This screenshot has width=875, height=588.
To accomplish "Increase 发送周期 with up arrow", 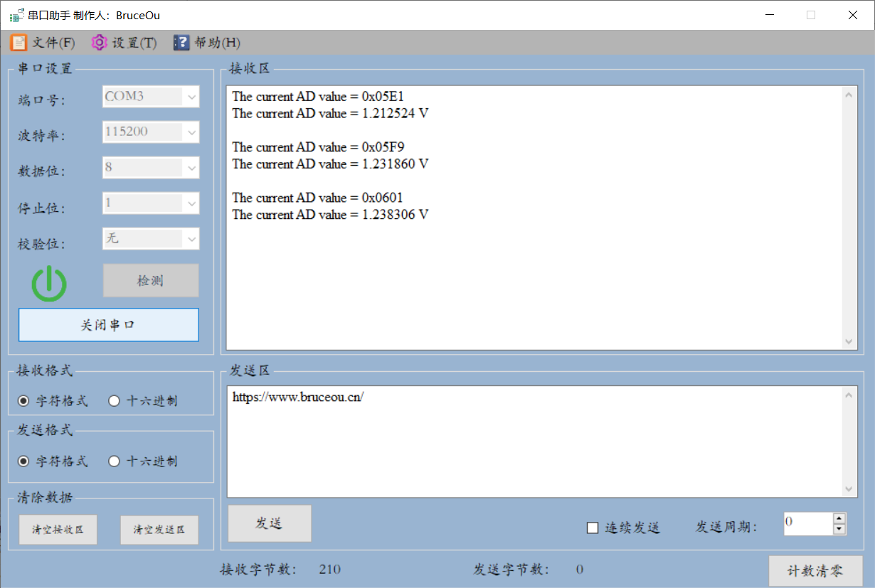I will coord(839,518).
